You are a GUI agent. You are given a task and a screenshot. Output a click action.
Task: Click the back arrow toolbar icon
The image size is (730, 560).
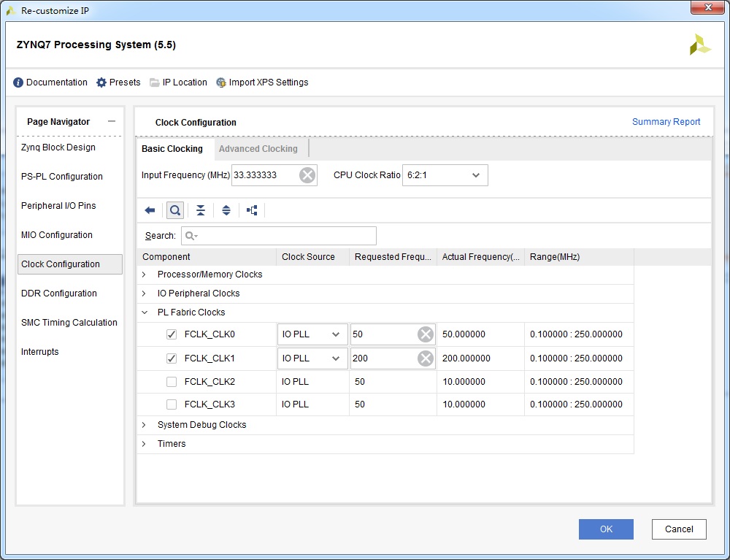[x=150, y=210]
